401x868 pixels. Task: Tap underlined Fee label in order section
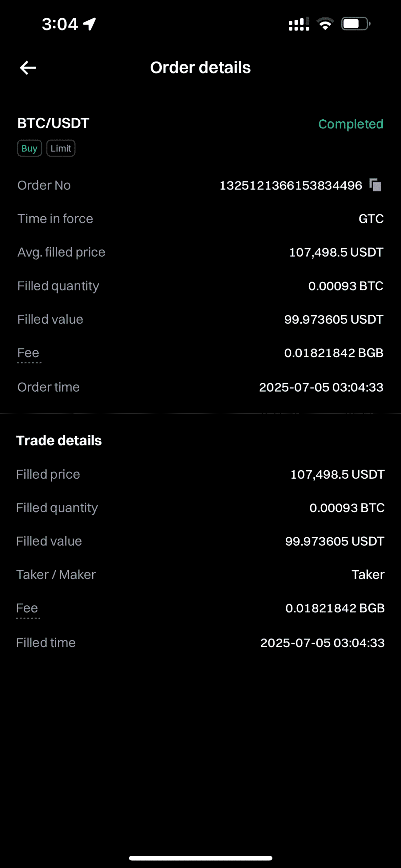click(28, 353)
